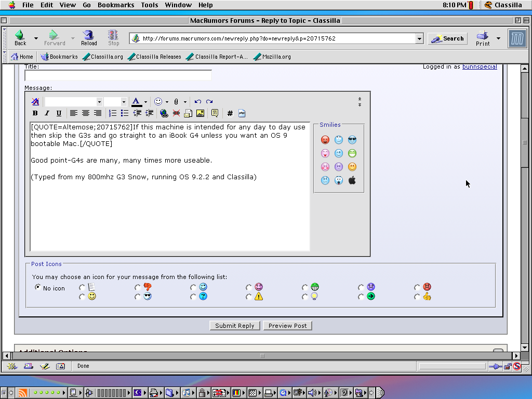Expand the smilies dropdown arrow
Screen dimensions: 532x399
click(x=167, y=102)
